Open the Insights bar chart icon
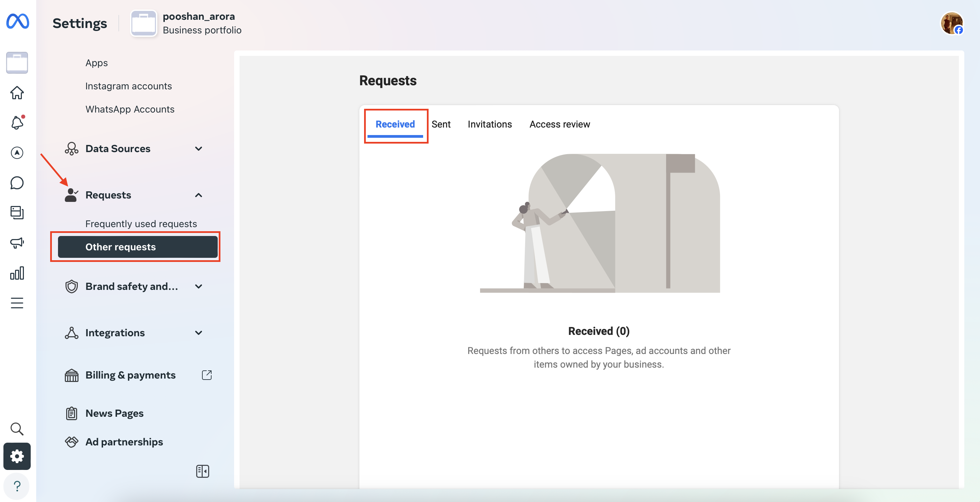This screenshot has height=502, width=980. [17, 273]
